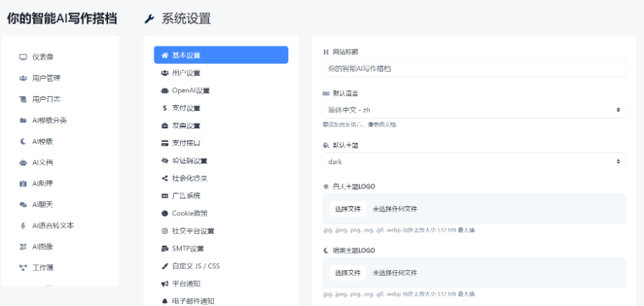Open the 默认语言 dropdown showing 简体中文 - zh
644x306 pixels.
pos(474,110)
